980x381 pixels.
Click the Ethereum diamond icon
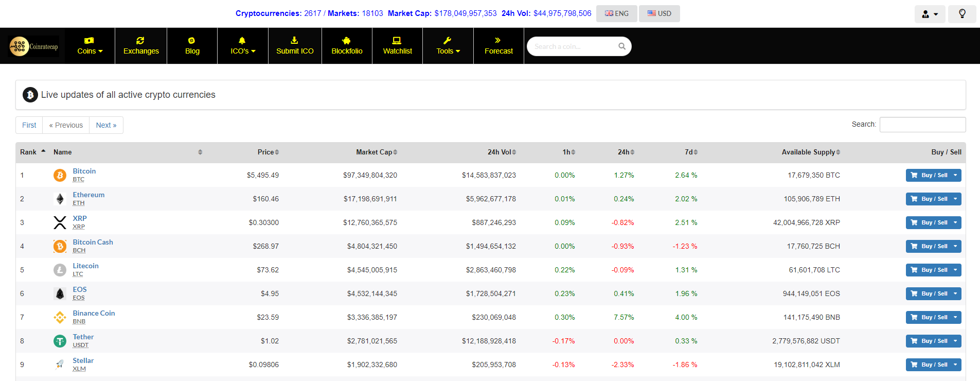(x=60, y=199)
